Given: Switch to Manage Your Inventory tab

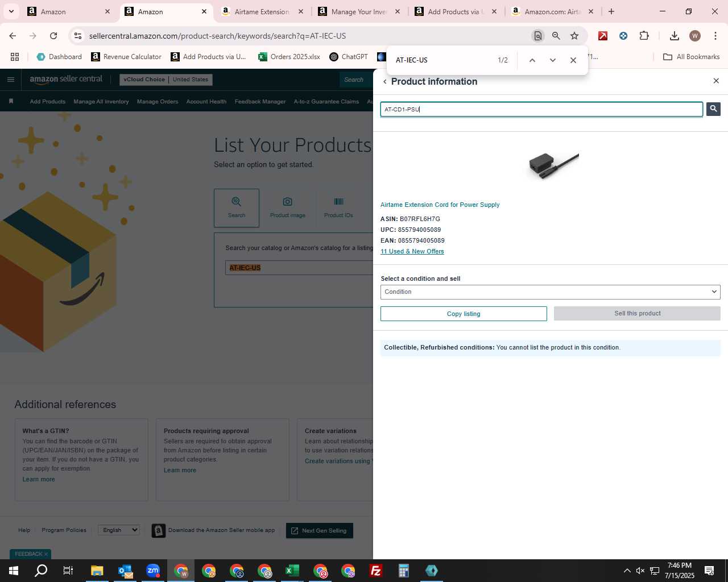Looking at the screenshot, I should [x=359, y=11].
